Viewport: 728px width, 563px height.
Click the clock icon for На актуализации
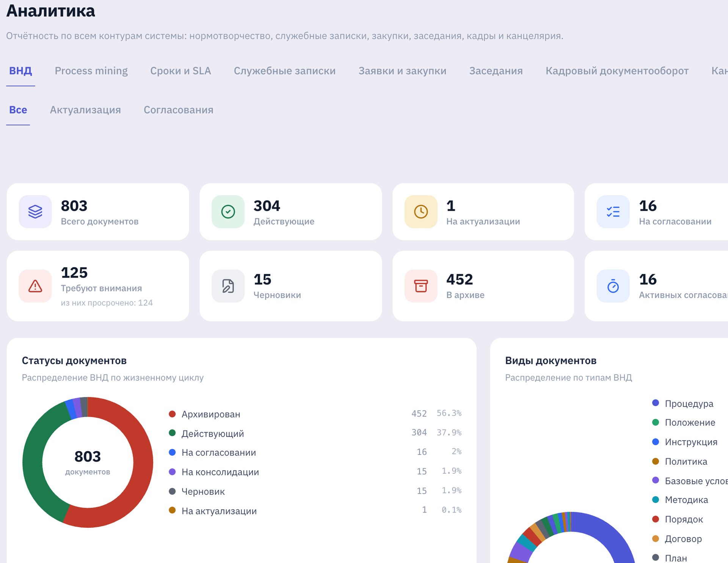[x=421, y=212]
